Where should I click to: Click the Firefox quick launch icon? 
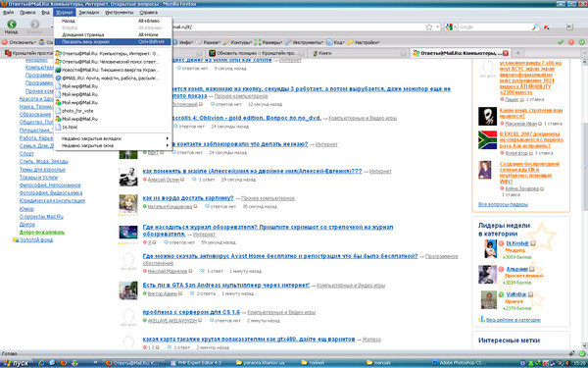[64, 363]
